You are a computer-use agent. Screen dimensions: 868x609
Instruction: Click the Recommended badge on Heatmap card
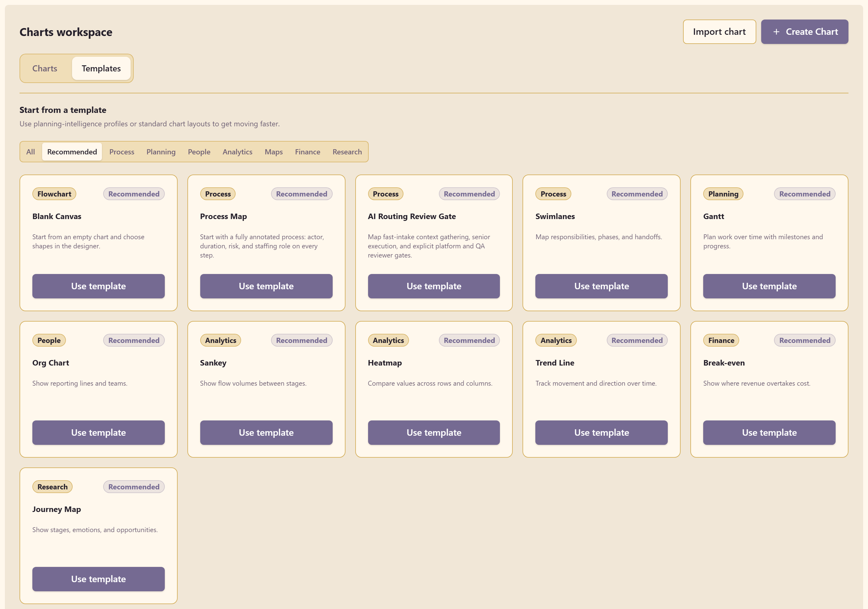[x=469, y=340]
